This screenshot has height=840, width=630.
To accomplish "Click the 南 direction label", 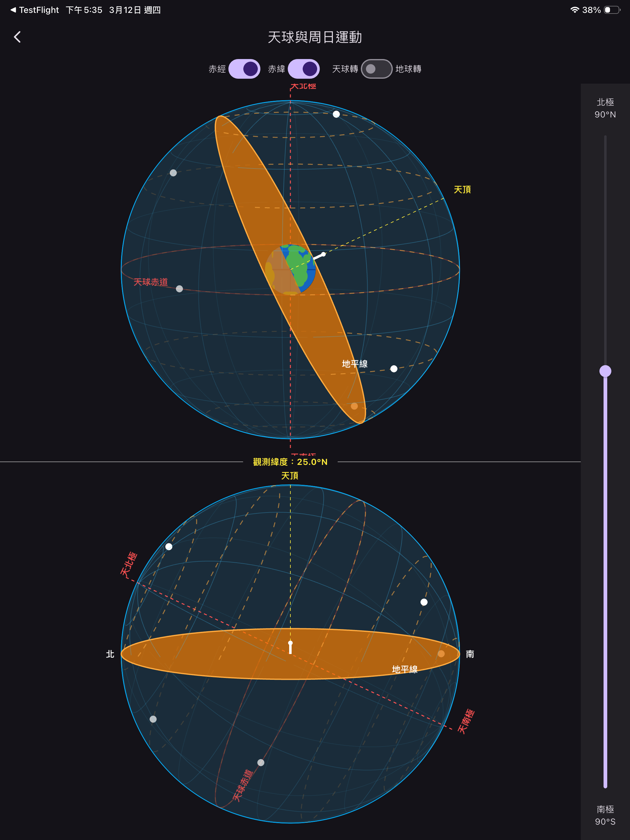I will pos(470,654).
